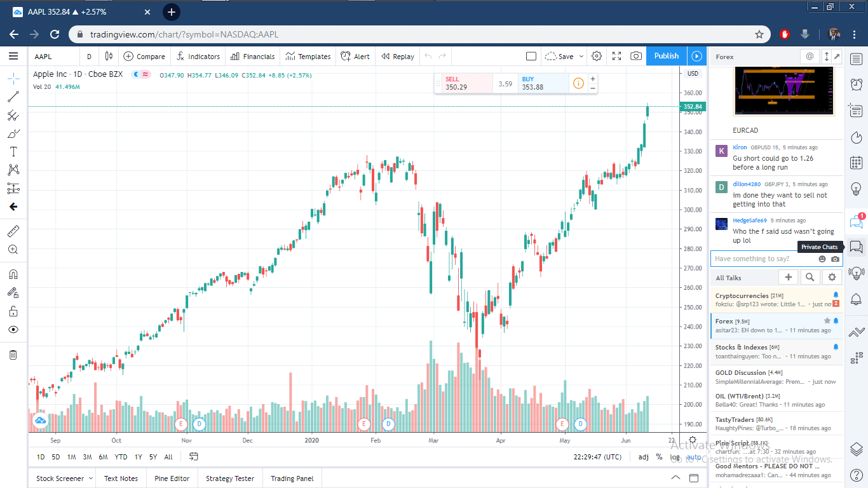Screen dimensions: 868x488
Task: Toggle magnet mode
Action: click(x=13, y=274)
